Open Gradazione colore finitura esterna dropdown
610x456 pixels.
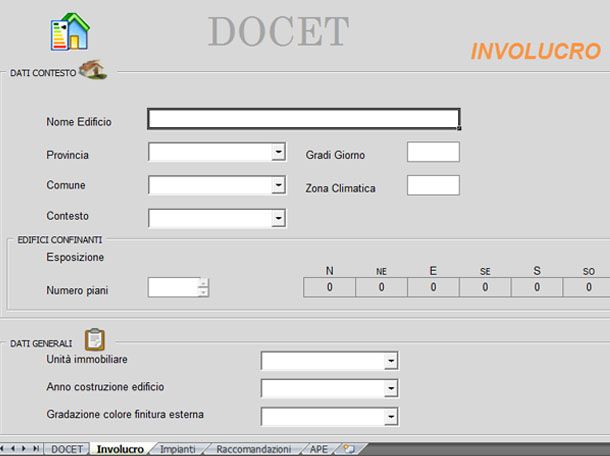coord(391,417)
